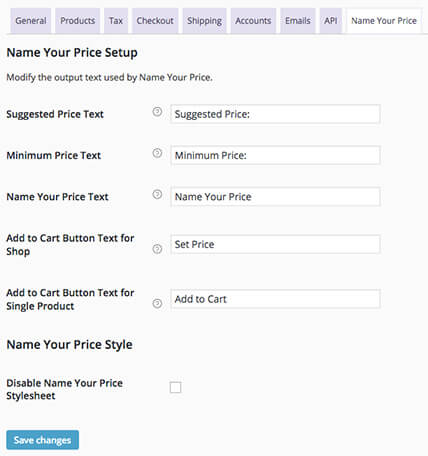Open the Tax tab
Image resolution: width=428 pixels, height=456 pixels.
coord(116,21)
